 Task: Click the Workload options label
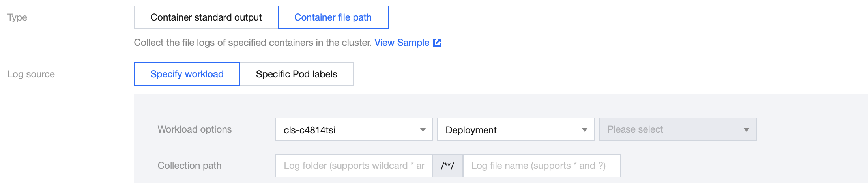click(x=195, y=129)
